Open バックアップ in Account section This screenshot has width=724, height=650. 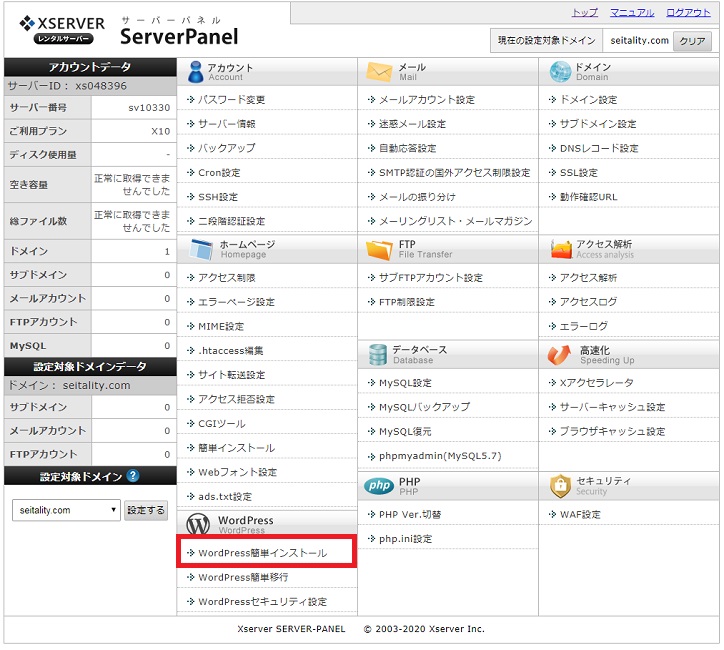227,148
